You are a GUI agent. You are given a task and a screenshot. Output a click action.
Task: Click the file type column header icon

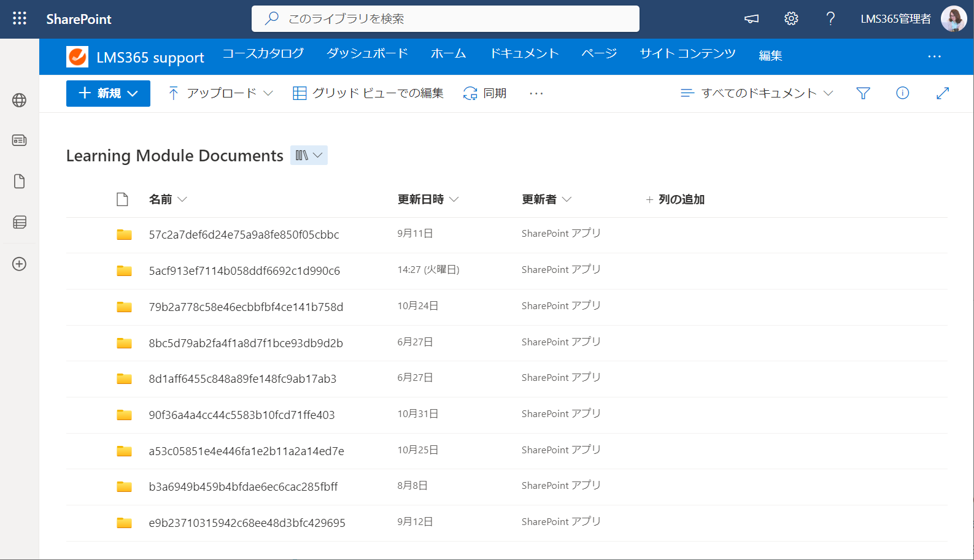pos(122,199)
